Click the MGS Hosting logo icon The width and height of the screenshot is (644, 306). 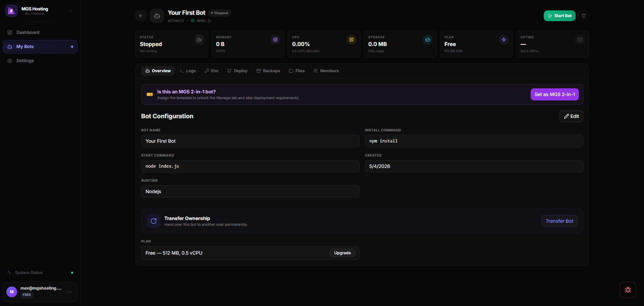tap(11, 11)
